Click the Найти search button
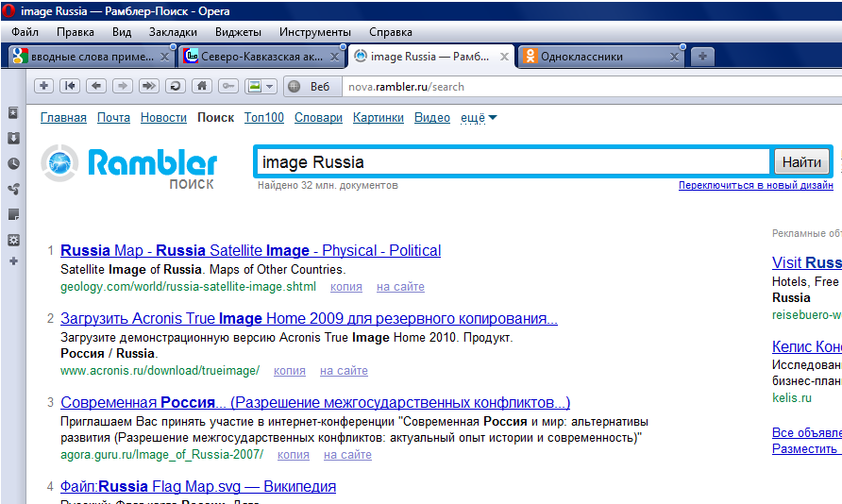842x504 pixels. click(801, 161)
